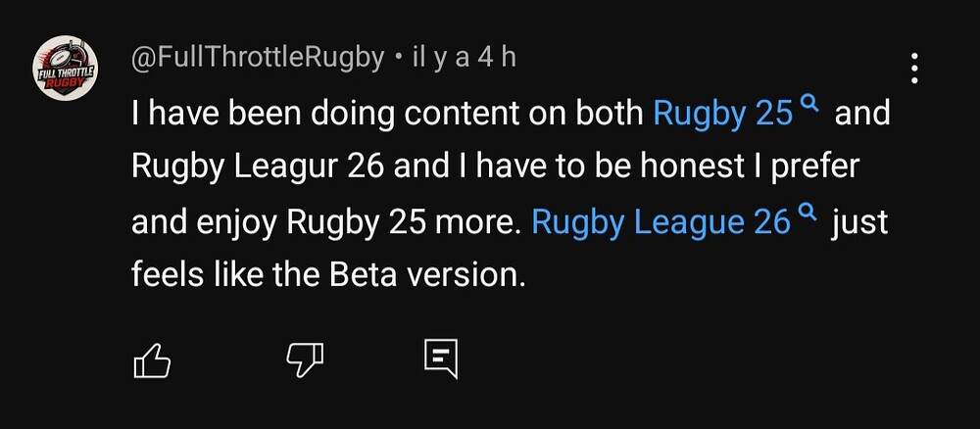The height and width of the screenshot is (429, 980).
Task: Open the three-dot comment options menu
Action: click(x=914, y=69)
